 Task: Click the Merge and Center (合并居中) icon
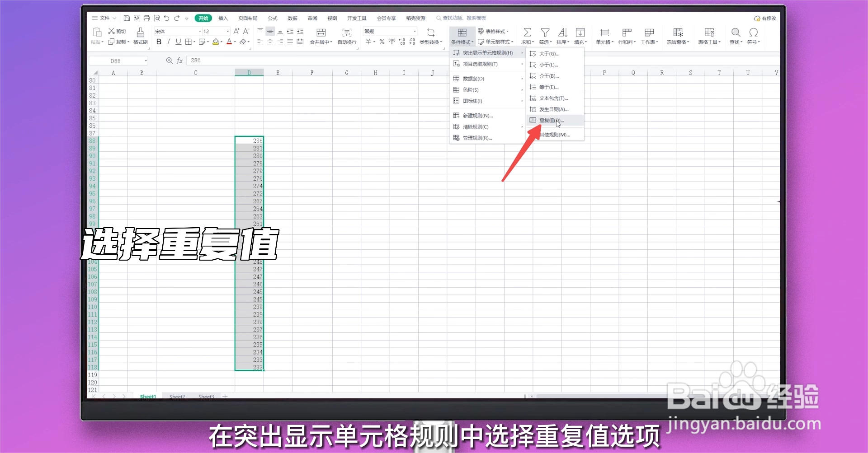coord(321,33)
